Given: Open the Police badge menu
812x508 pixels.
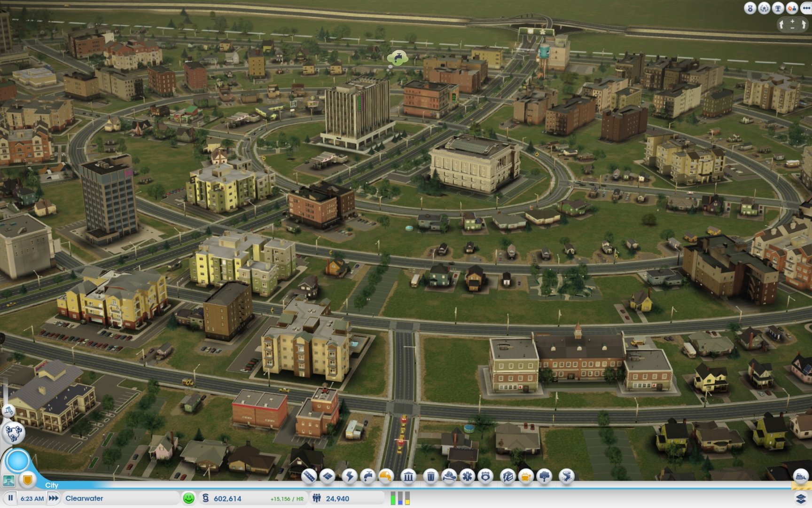Looking at the screenshot, I should [x=485, y=476].
